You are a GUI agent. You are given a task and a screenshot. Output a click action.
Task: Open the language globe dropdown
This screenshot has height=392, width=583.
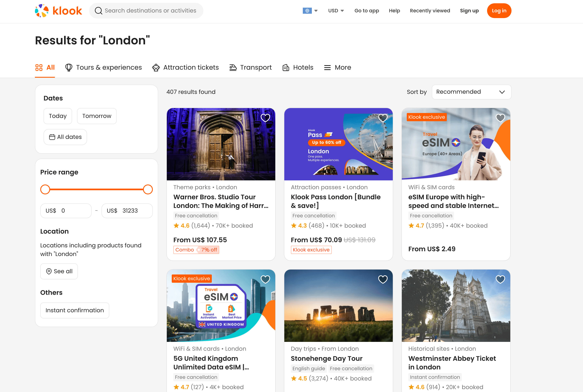pos(310,11)
